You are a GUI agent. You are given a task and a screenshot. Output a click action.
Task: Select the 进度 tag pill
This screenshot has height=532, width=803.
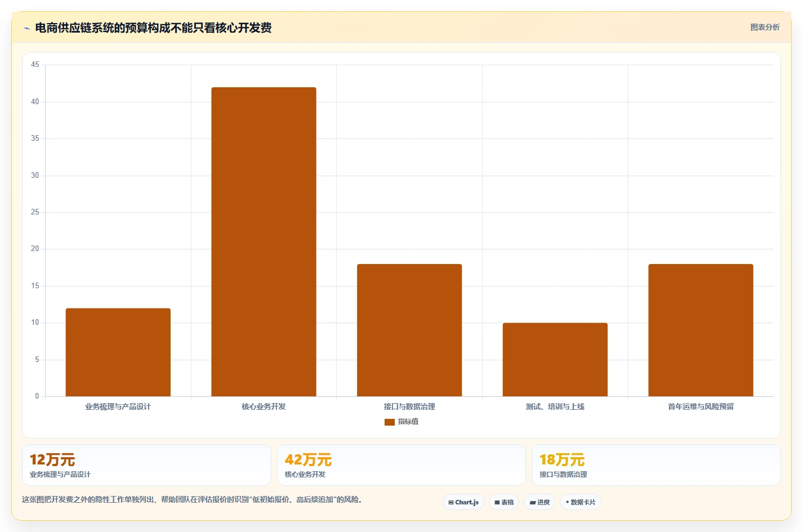[539, 502]
